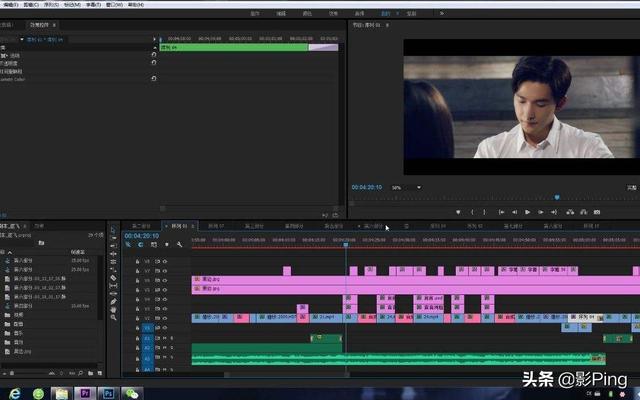Create a new bin in Project panel

pyautogui.click(x=90, y=373)
